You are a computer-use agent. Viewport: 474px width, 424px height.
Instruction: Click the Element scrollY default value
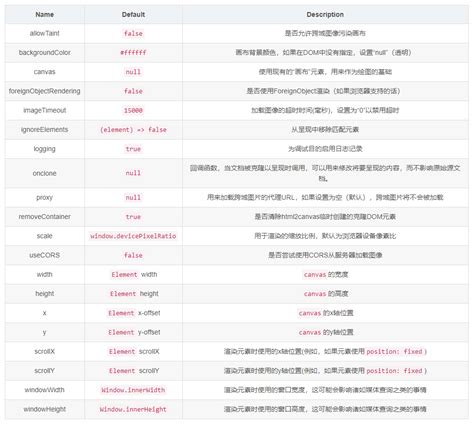coord(134,371)
